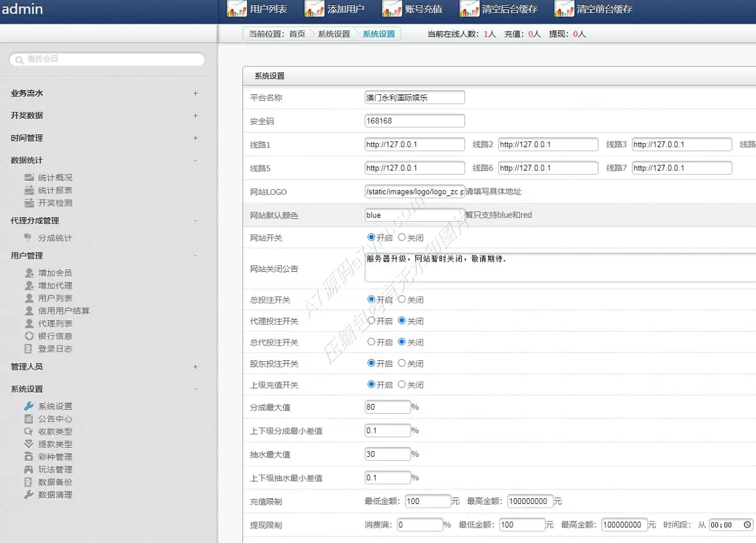Click the clock icon in 时间段 time field
The height and width of the screenshot is (543, 756).
747,524
